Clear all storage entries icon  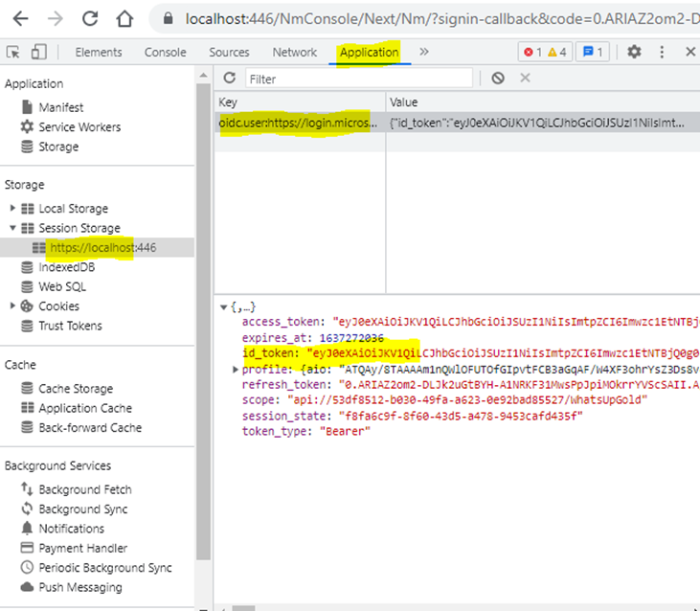[x=498, y=79]
